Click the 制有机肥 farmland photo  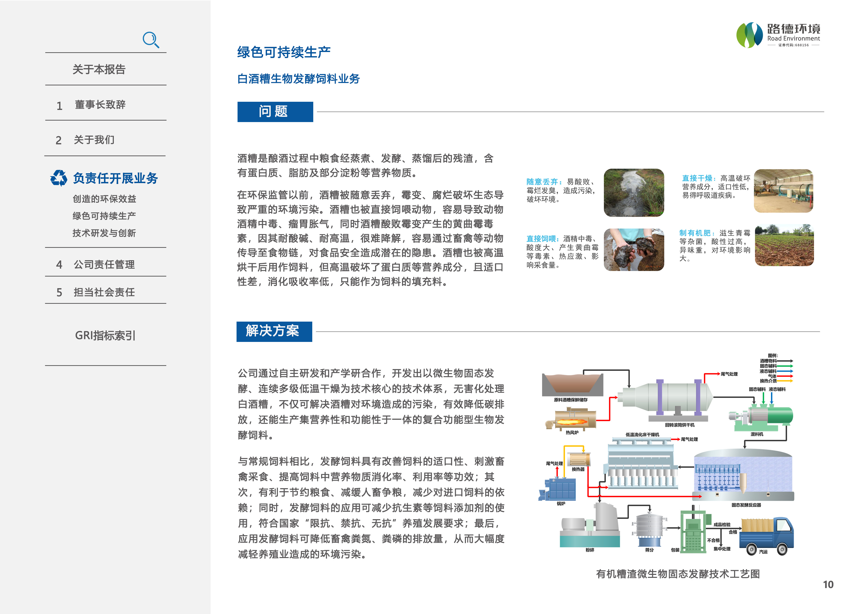[784, 245]
